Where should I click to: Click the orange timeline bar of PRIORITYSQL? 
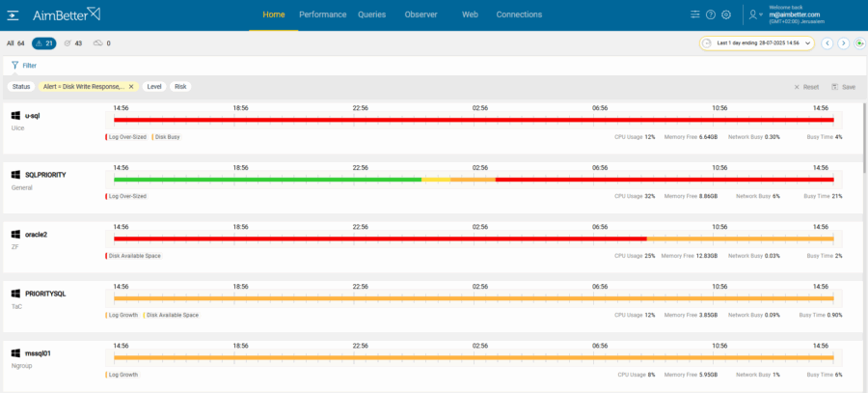click(474, 298)
